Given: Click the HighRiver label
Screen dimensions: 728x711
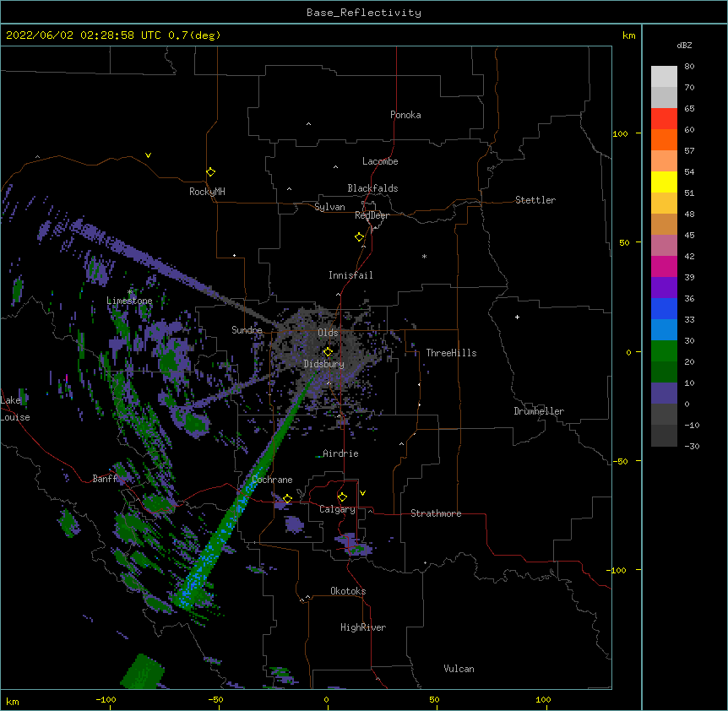Looking at the screenshot, I should [x=363, y=627].
